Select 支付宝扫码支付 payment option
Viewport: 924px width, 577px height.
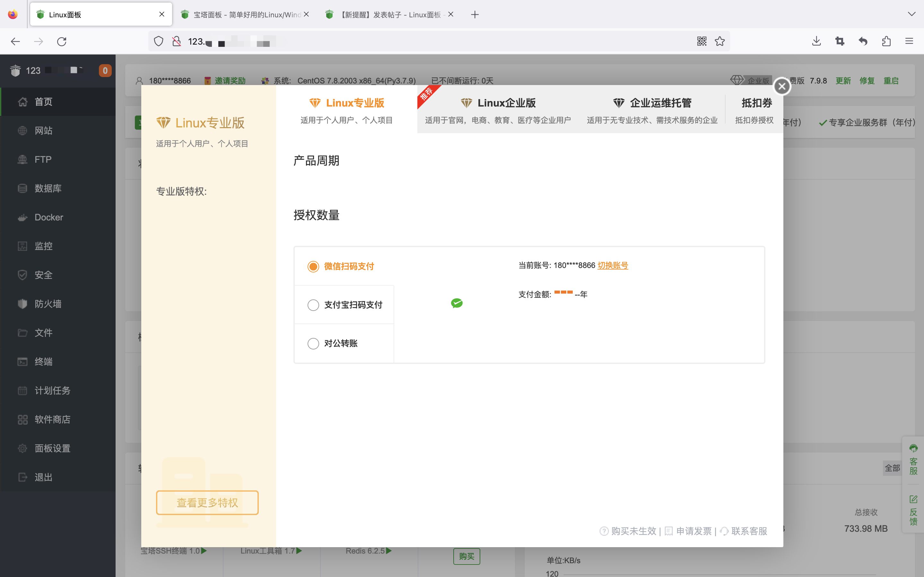344,305
